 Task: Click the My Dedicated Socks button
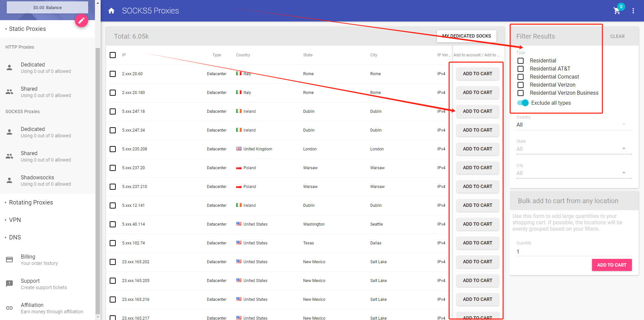[466, 36]
